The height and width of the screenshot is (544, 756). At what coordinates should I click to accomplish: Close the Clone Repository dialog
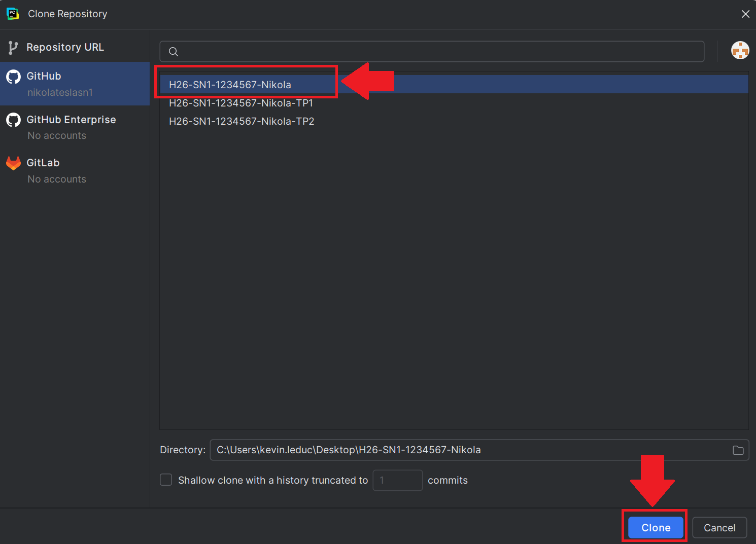(745, 14)
